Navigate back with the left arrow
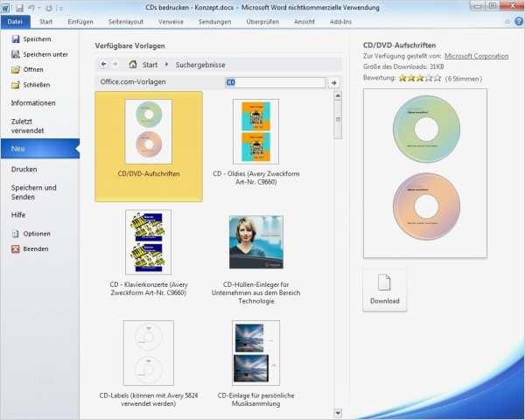 click(x=104, y=64)
